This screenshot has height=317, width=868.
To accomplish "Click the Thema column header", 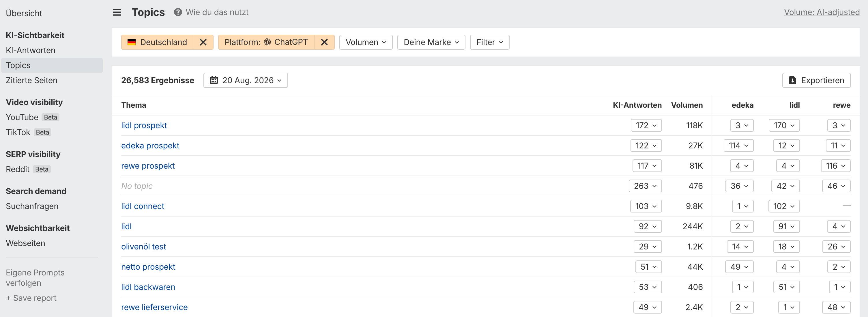I will tap(133, 105).
